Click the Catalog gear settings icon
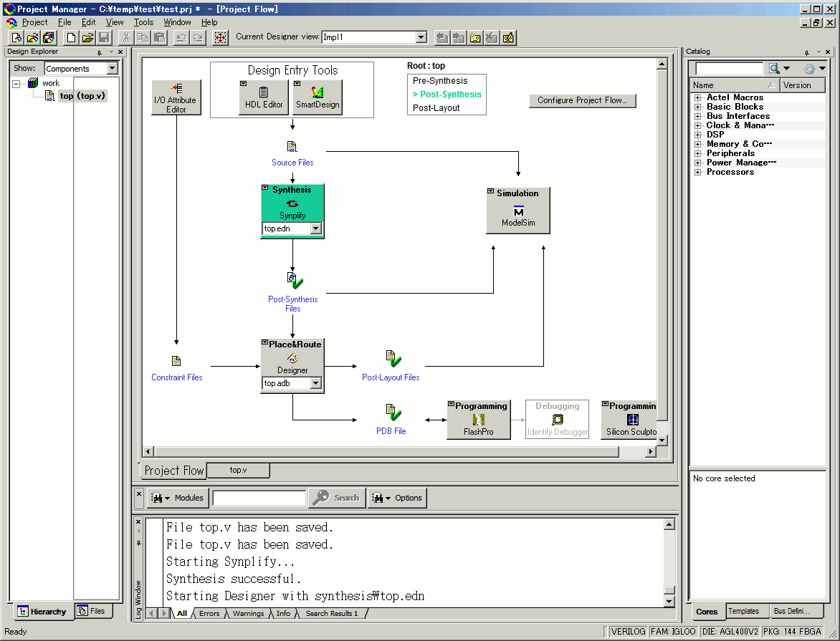The image size is (840, 641). 809,69
